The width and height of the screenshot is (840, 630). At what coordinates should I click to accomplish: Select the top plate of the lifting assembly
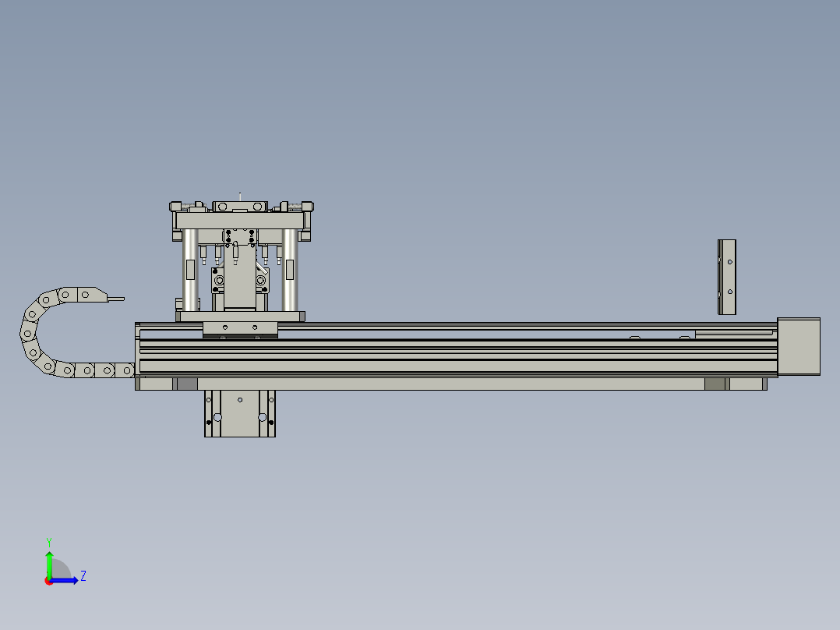240,221
